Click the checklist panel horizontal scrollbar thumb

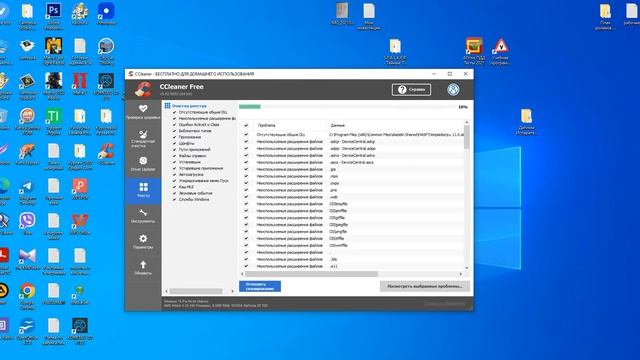[196, 291]
